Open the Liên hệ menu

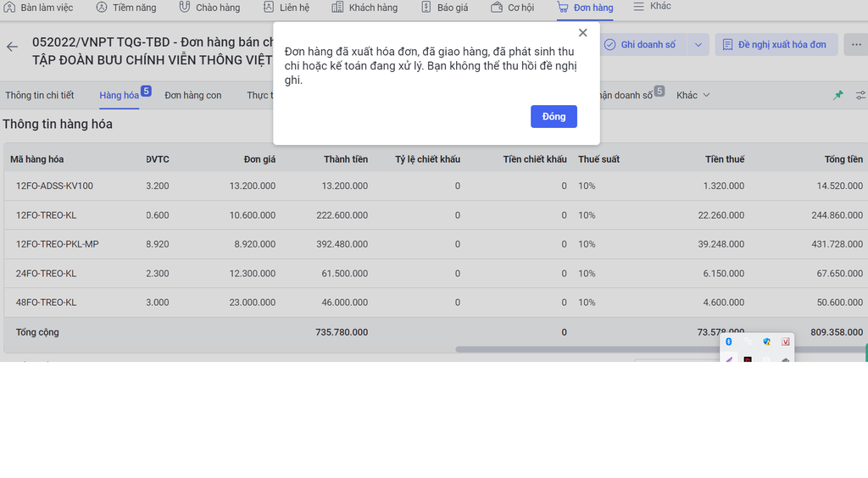(x=287, y=8)
